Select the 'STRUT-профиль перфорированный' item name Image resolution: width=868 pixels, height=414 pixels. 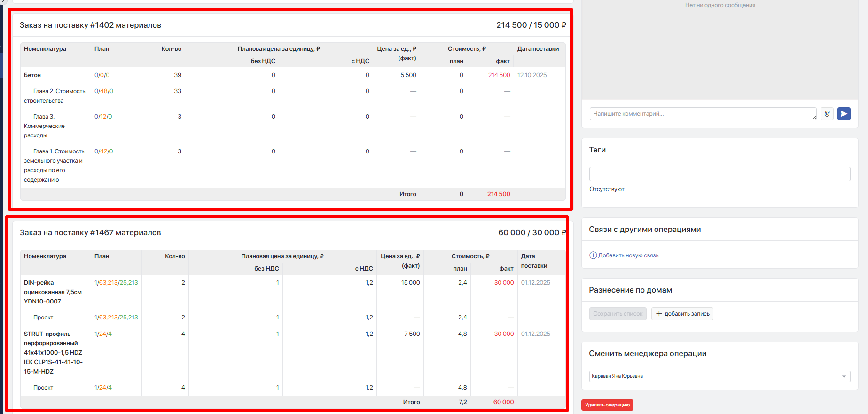pos(53,352)
